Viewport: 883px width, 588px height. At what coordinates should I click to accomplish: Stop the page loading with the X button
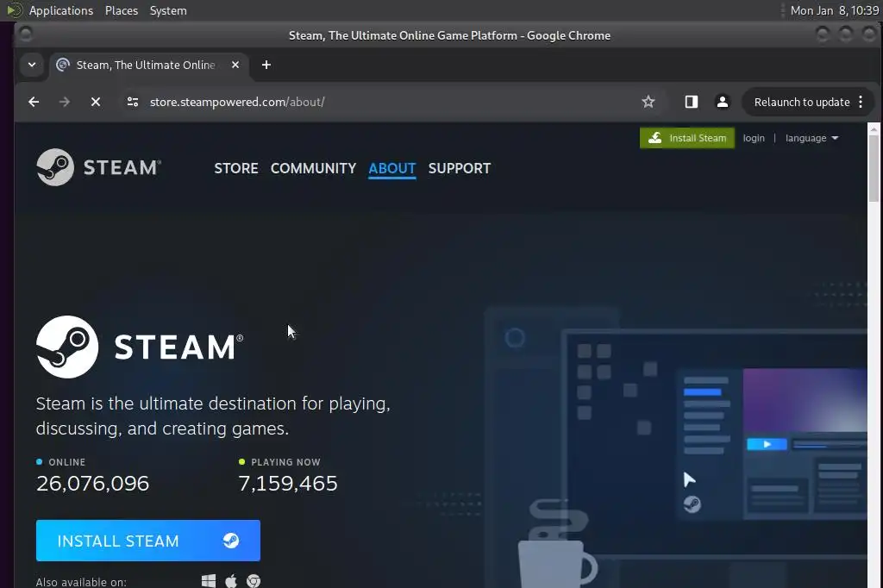click(96, 102)
